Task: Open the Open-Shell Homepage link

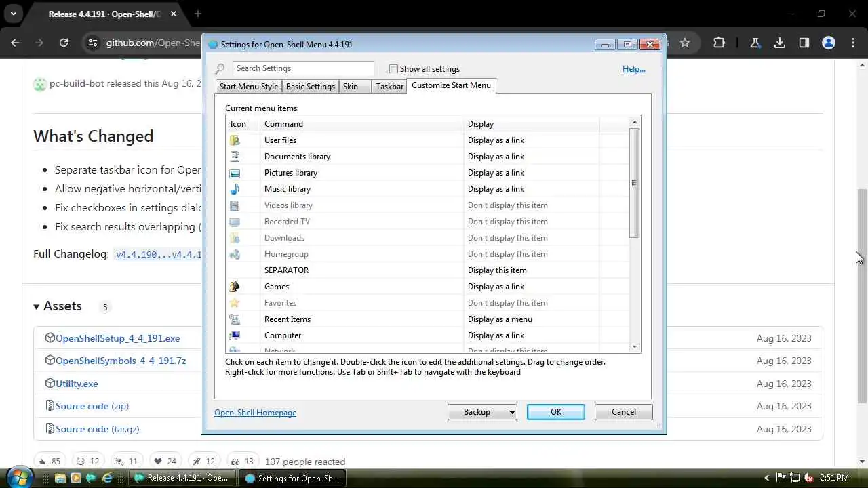Action: pos(255,413)
